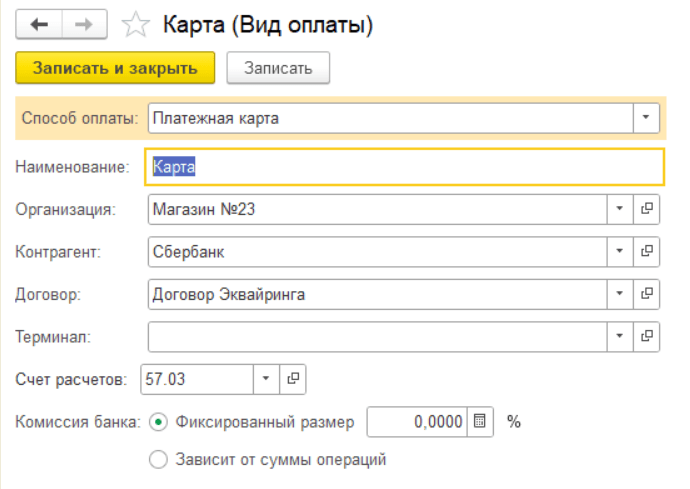
Task: Expand the Терминал dropdown list
Action: click(x=620, y=337)
